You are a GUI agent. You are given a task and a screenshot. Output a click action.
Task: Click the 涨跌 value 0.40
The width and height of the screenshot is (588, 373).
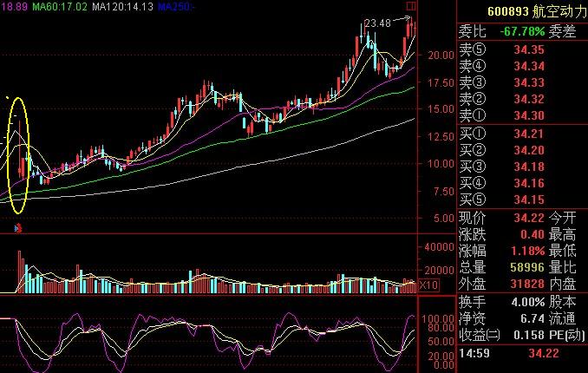point(532,234)
